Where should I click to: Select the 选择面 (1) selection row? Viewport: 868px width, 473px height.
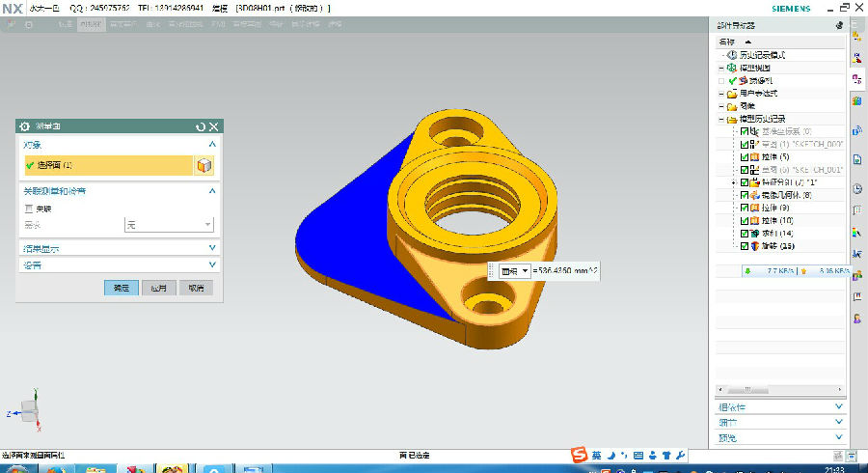pyautogui.click(x=108, y=165)
